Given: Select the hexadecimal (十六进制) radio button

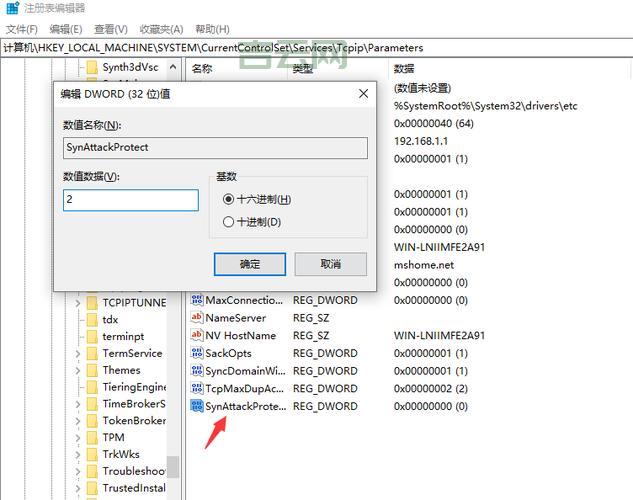Looking at the screenshot, I should tap(229, 199).
